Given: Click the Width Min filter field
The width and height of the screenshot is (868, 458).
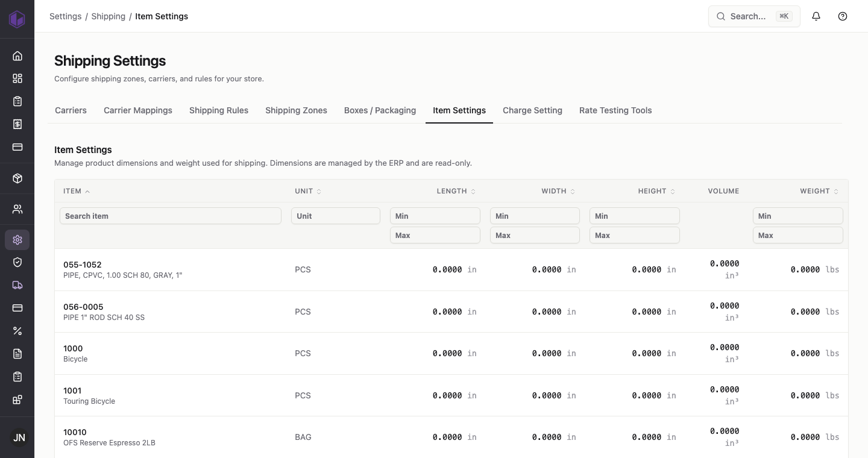Looking at the screenshot, I should [x=535, y=216].
